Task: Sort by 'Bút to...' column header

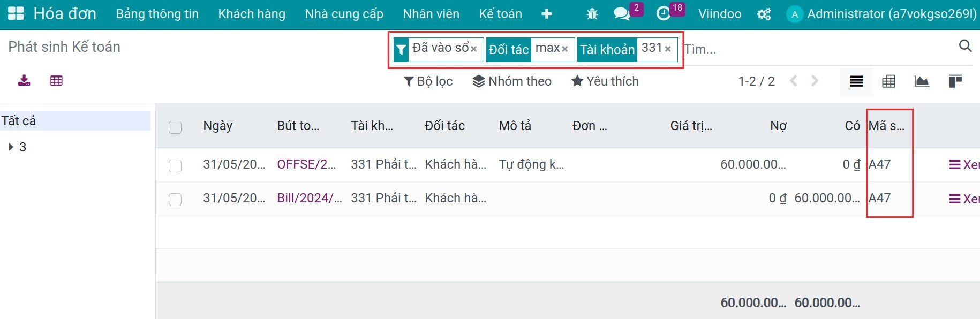Action: pos(298,126)
